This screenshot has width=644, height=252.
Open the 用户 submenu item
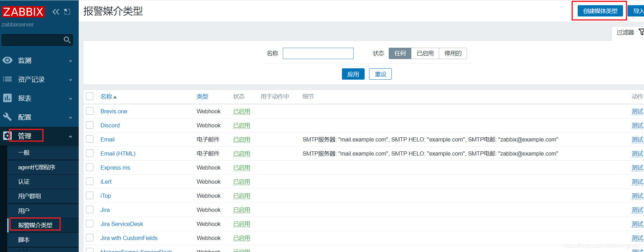pos(43,211)
